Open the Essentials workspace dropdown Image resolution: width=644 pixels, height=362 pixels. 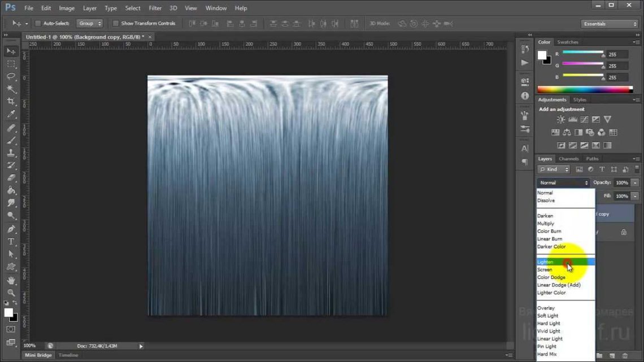610,24
